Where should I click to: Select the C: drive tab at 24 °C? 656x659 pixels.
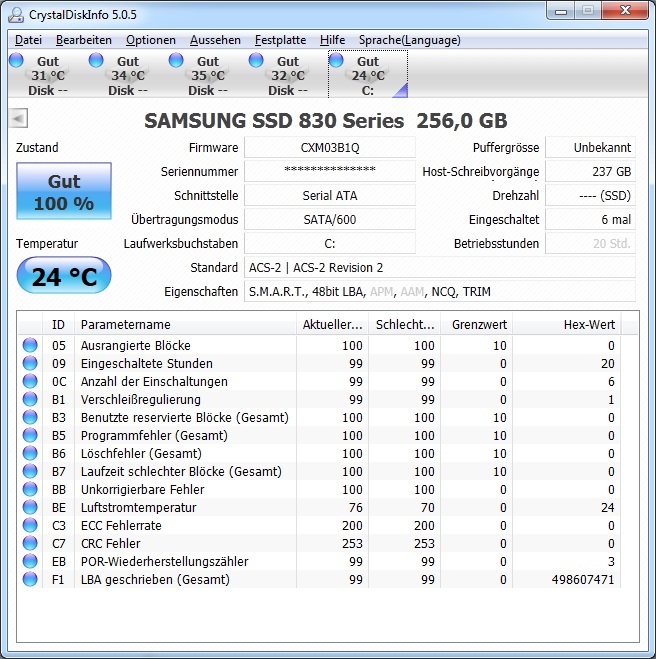point(368,75)
